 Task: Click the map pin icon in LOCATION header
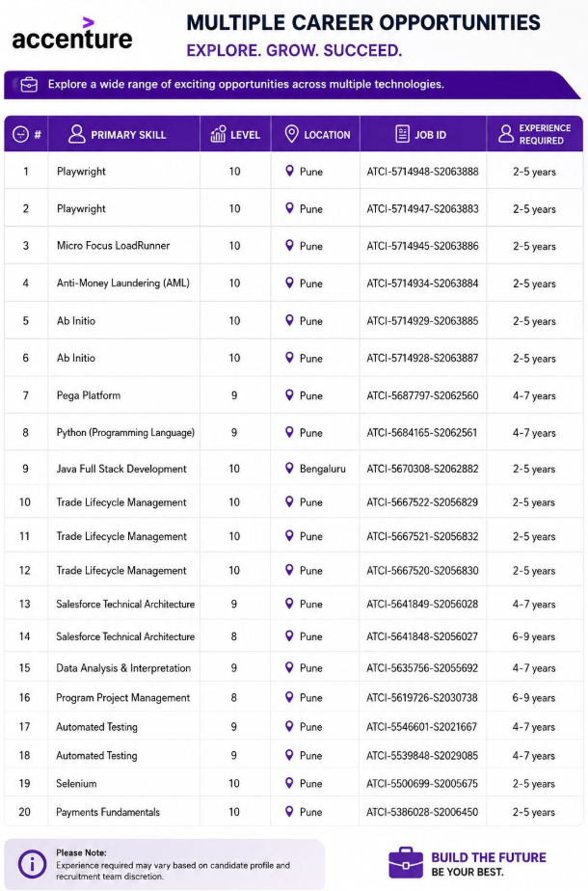[291, 134]
